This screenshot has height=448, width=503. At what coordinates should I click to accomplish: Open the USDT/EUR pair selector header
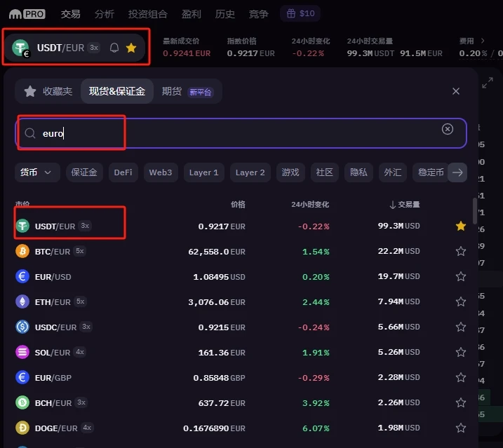point(76,48)
